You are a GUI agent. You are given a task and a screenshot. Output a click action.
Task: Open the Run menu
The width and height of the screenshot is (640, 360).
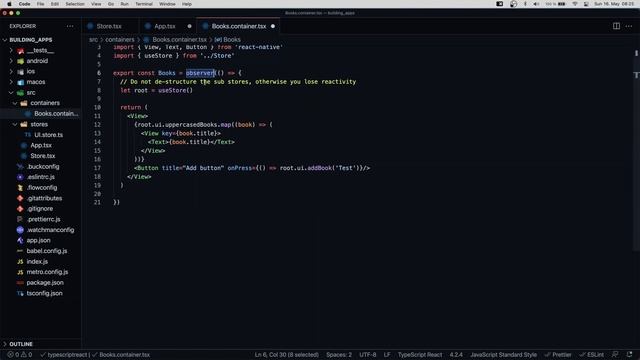pyautogui.click(x=124, y=4)
